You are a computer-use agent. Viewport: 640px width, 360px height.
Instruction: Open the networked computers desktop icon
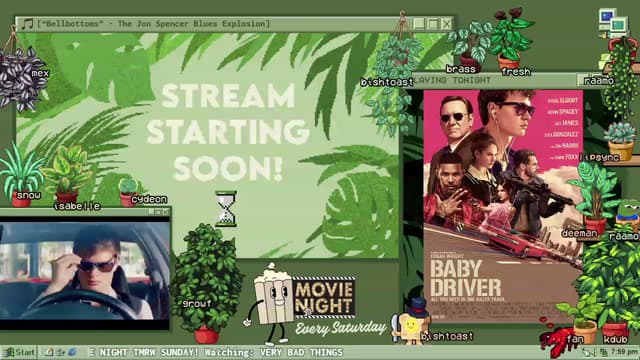coord(613,23)
